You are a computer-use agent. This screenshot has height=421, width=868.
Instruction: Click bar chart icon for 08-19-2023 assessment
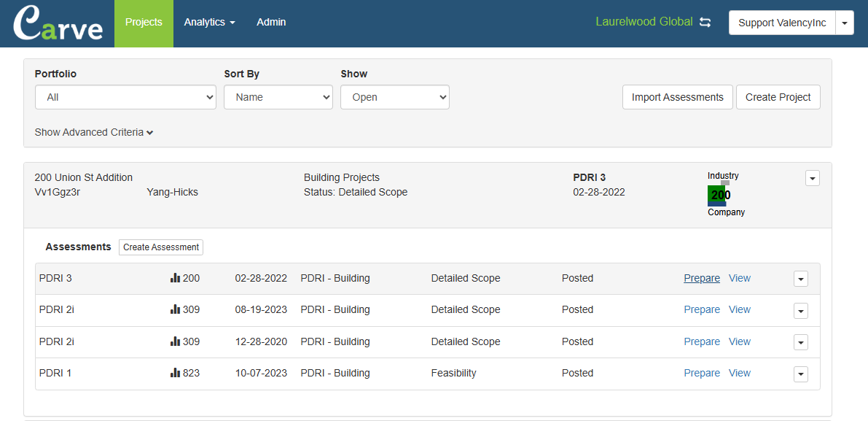click(x=175, y=309)
